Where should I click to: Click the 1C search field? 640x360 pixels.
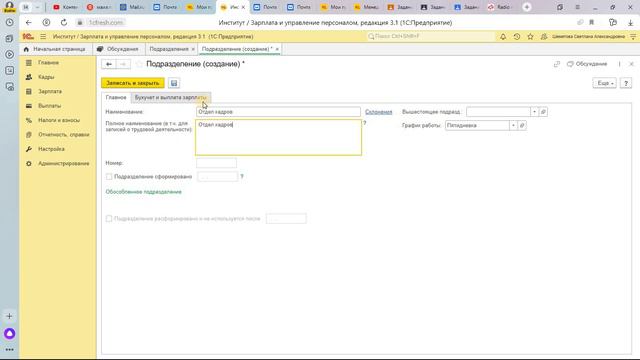tap(430, 37)
